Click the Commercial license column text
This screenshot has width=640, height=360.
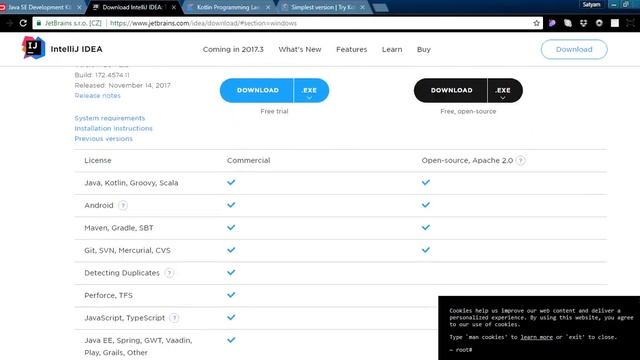pyautogui.click(x=249, y=160)
